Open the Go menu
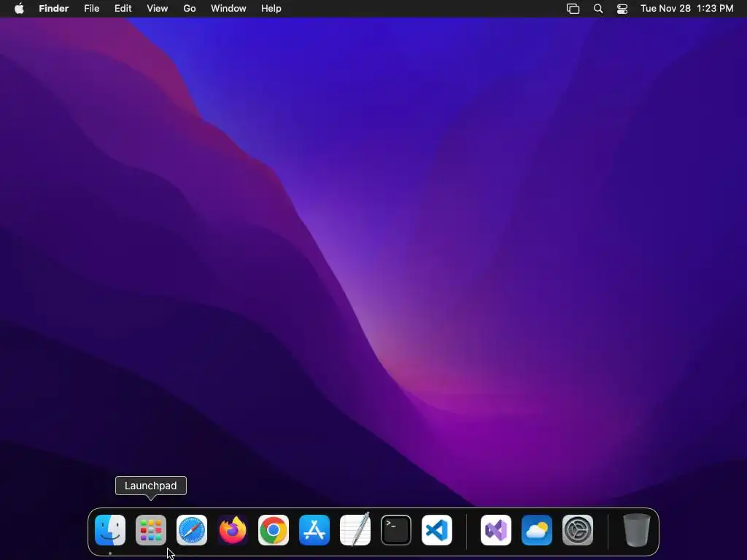This screenshot has height=560, width=747. (x=190, y=9)
